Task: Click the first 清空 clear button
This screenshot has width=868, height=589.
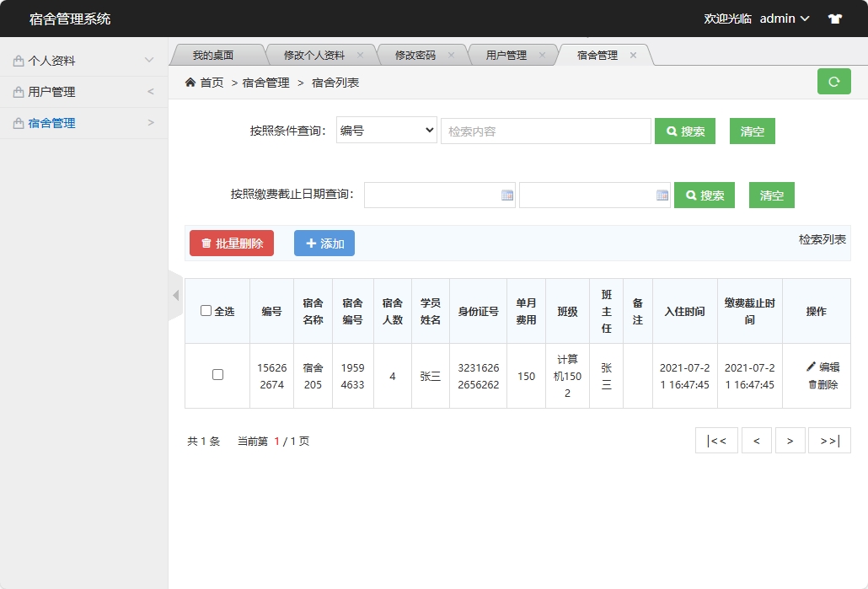Action: tap(751, 131)
